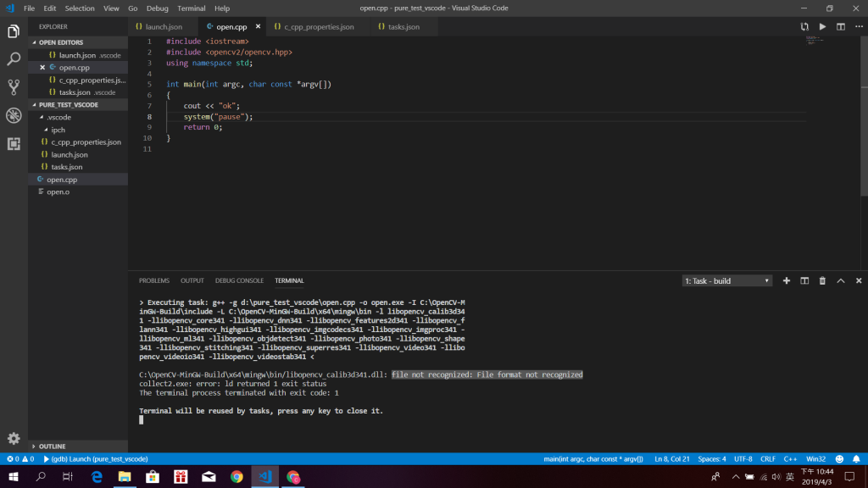Collapse the PURE_TEST_VSCODE folder section
The image size is (868, 488).
[x=77, y=104]
